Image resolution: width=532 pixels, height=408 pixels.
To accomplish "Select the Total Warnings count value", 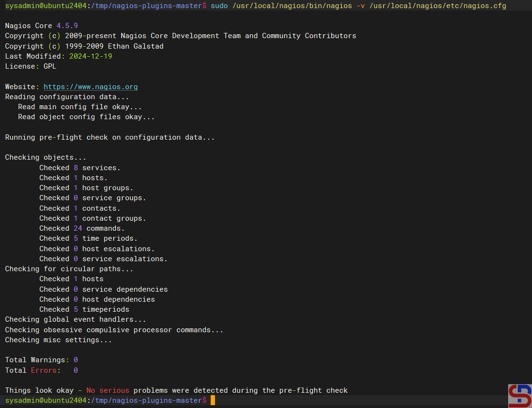I will click(x=75, y=360).
